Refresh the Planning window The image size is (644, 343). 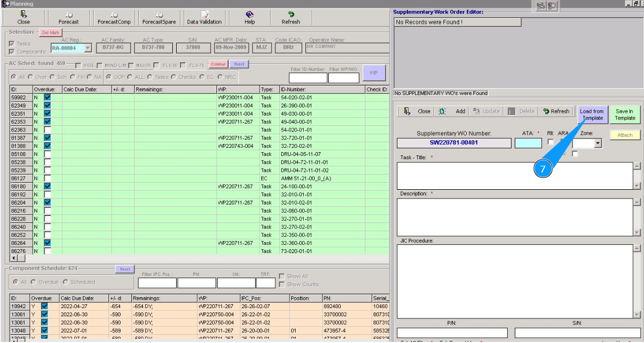tap(291, 18)
